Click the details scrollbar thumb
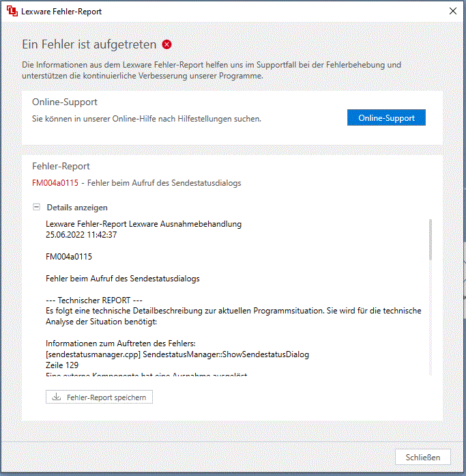Screen dimensions: 466x476 [x=430, y=239]
